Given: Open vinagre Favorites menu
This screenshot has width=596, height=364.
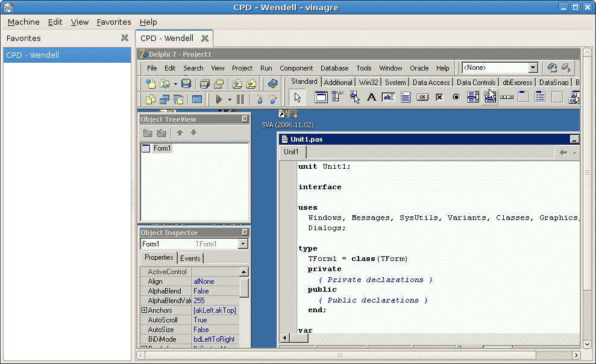Looking at the screenshot, I should 114,22.
